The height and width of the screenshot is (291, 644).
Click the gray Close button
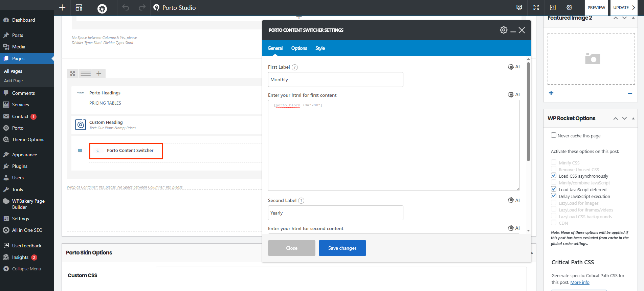click(292, 248)
